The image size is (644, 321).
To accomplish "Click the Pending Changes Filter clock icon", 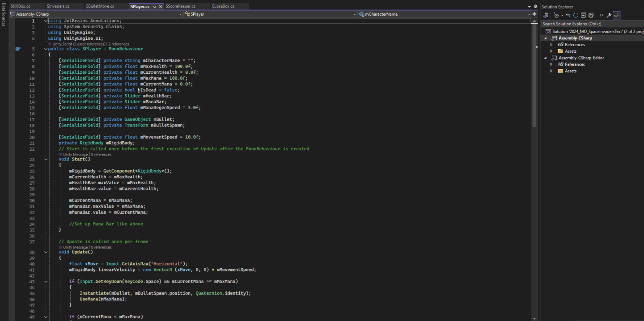I will [x=555, y=15].
